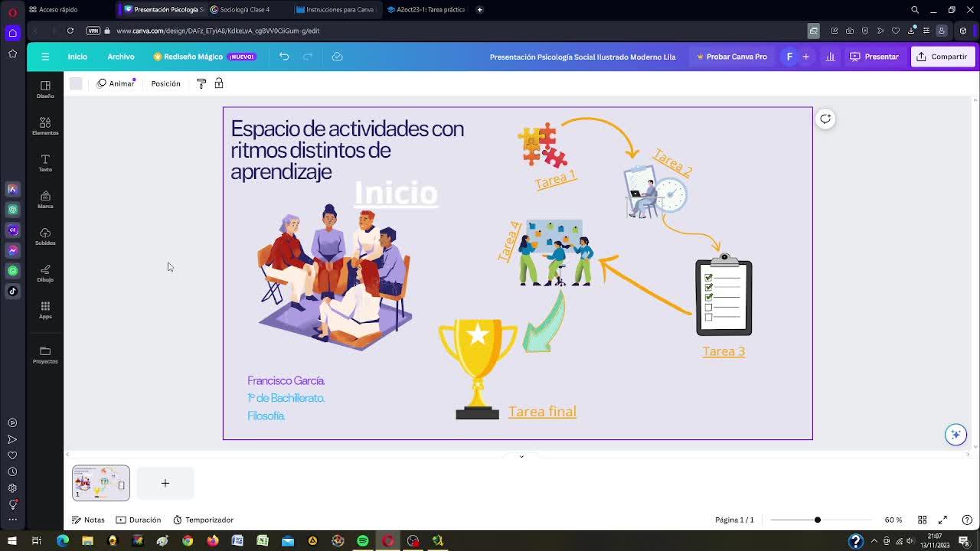Open TikTok in Opera sidebar
Image resolution: width=980 pixels, height=551 pixels.
(12, 291)
